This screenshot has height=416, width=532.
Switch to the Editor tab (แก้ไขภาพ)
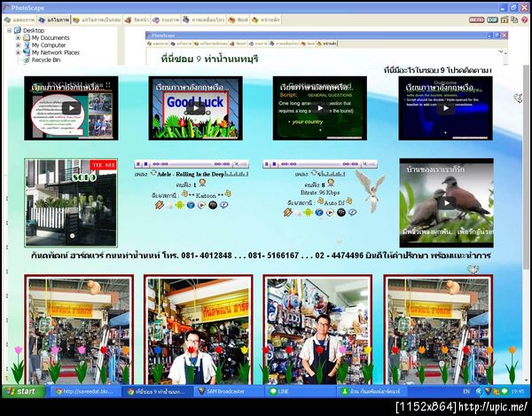click(54, 20)
